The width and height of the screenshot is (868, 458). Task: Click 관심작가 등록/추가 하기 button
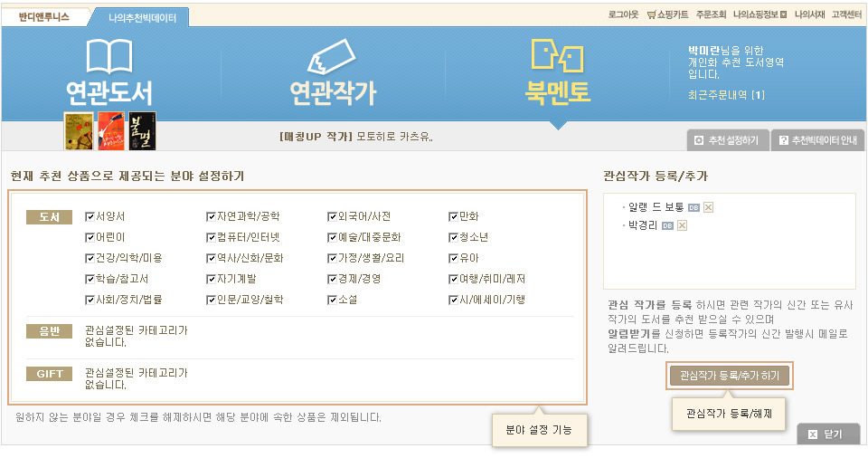tap(730, 375)
